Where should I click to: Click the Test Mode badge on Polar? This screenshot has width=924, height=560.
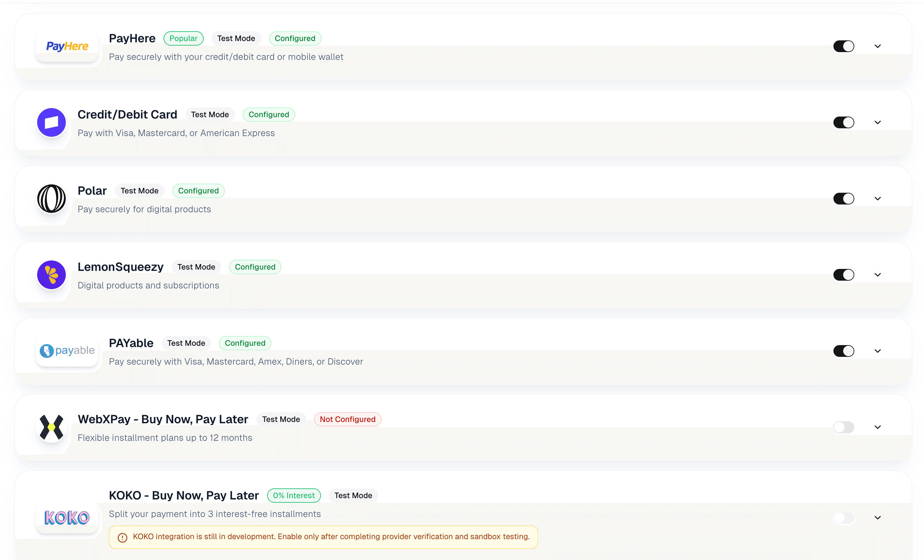click(x=139, y=190)
